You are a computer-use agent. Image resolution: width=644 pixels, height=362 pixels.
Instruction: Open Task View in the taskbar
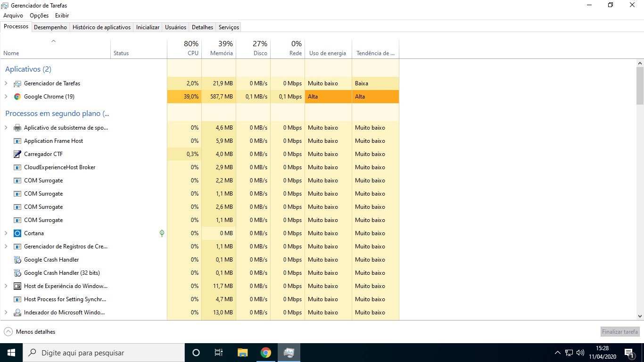coord(219,353)
